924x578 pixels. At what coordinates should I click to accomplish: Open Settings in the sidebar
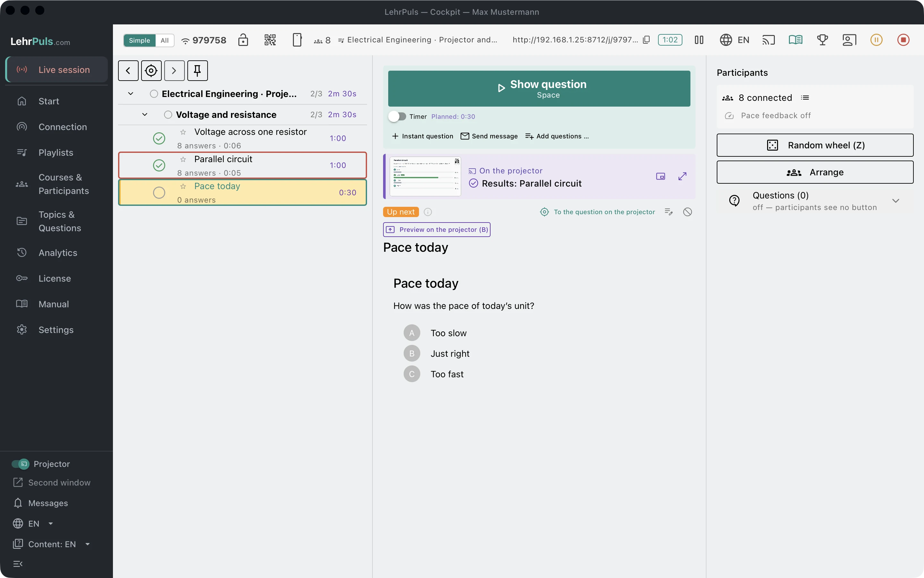pos(56,330)
